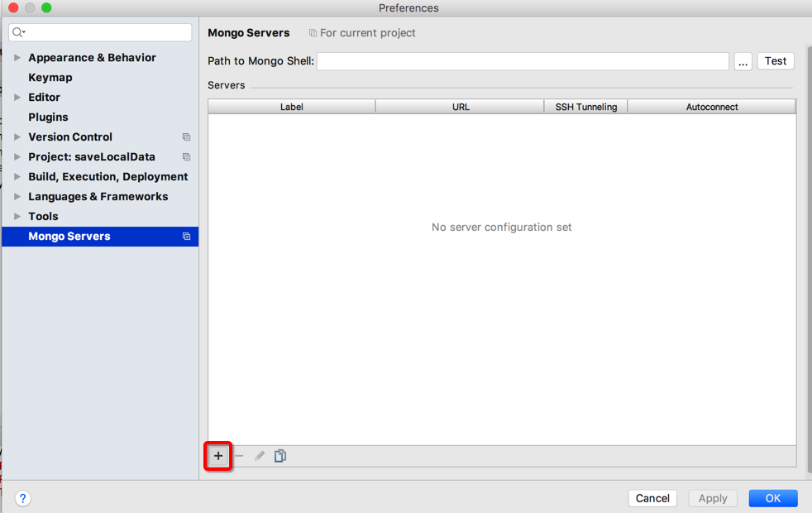Click project-level icon beside Project: saveLocalData
812x513 pixels.
coord(186,157)
